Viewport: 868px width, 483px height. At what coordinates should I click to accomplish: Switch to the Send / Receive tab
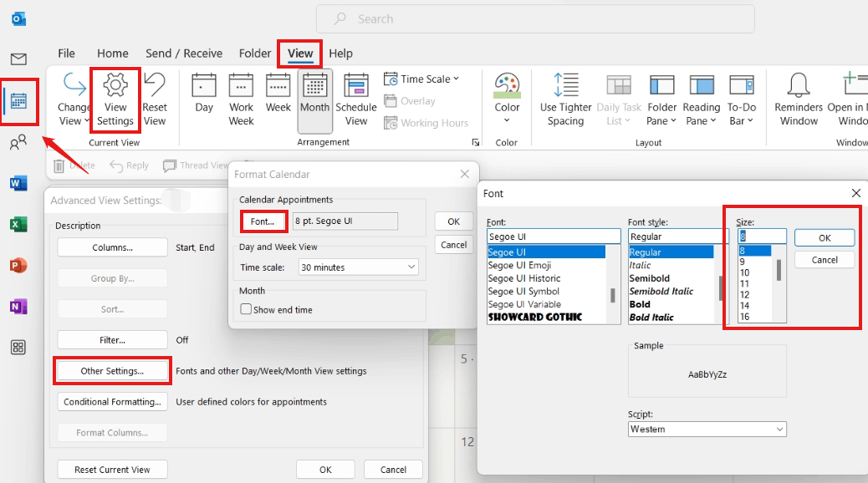click(184, 53)
